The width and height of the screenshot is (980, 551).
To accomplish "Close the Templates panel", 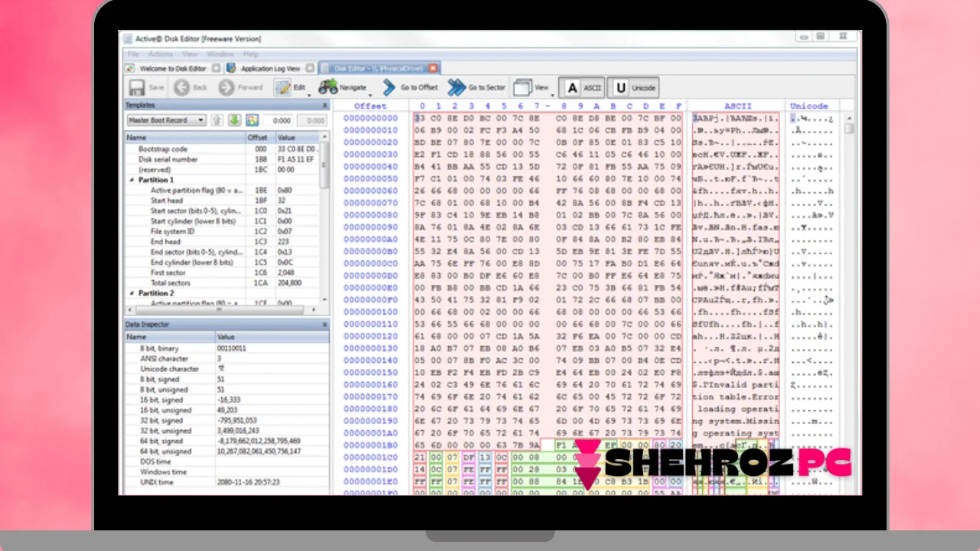I will point(325,105).
